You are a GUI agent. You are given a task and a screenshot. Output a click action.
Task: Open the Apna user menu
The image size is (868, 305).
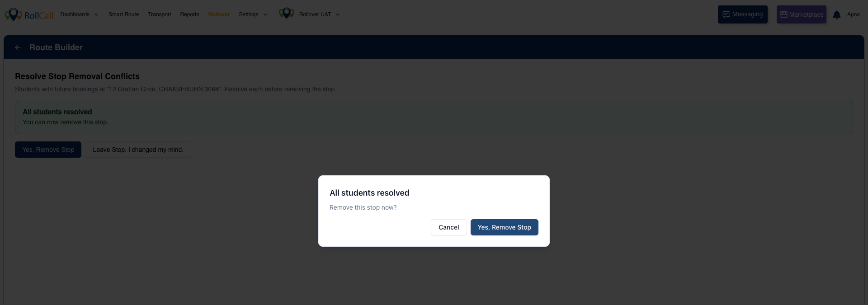[x=853, y=14]
